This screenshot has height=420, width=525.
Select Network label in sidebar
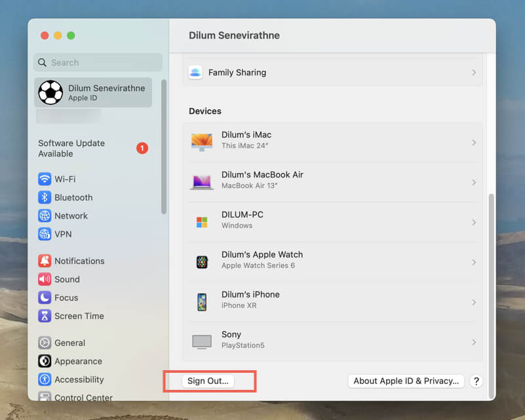click(71, 216)
